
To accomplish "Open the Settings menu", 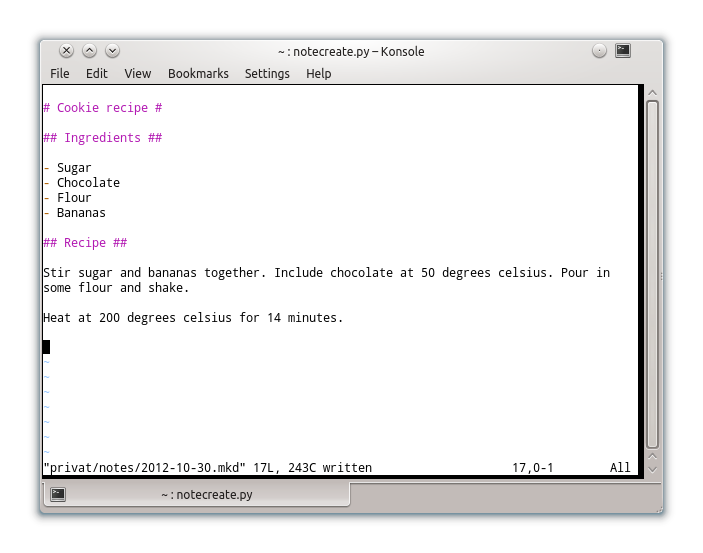I will click(x=267, y=74).
